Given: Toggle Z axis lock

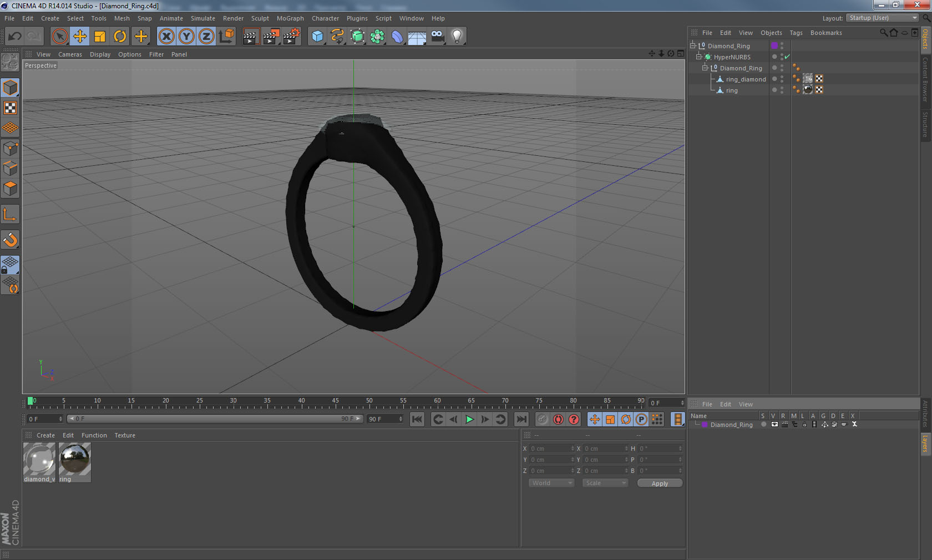Looking at the screenshot, I should pos(206,37).
